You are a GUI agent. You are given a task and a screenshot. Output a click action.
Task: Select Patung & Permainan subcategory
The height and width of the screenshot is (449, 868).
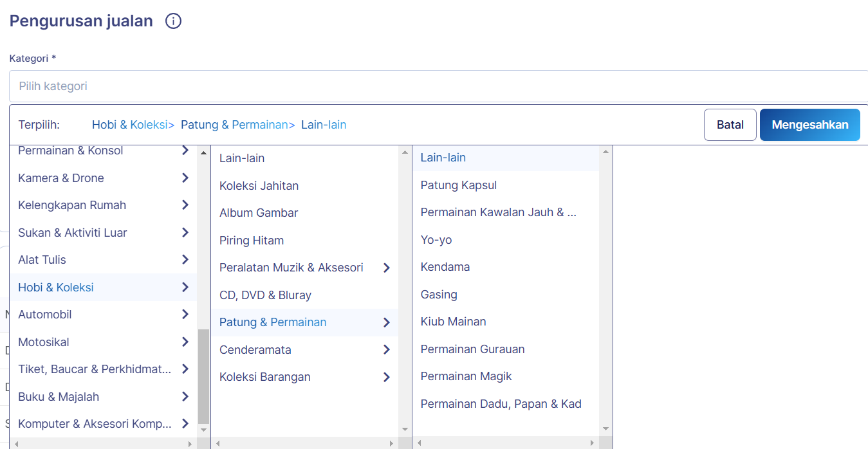[x=273, y=322]
